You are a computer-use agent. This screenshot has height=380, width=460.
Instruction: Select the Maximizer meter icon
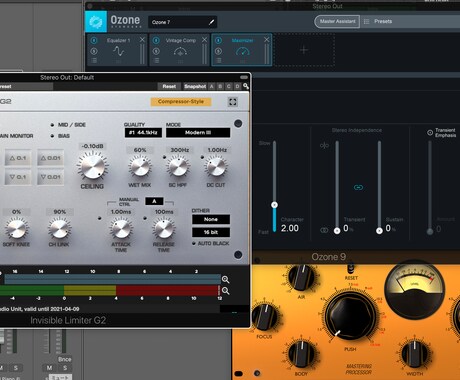pos(243,51)
